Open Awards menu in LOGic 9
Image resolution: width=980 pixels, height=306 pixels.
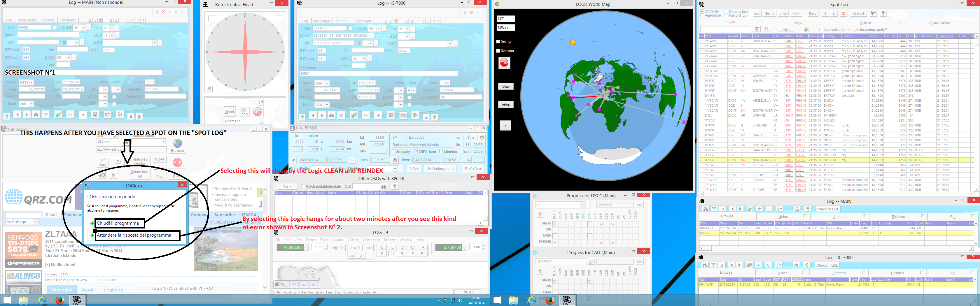click(x=338, y=240)
